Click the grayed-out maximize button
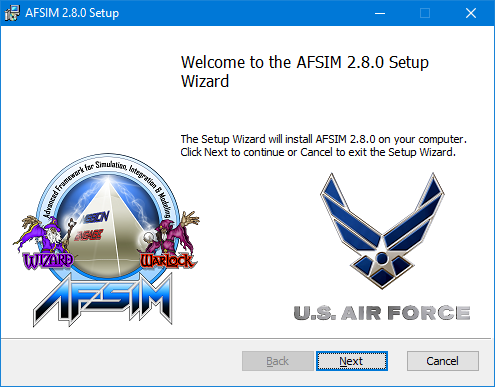 click(x=425, y=13)
